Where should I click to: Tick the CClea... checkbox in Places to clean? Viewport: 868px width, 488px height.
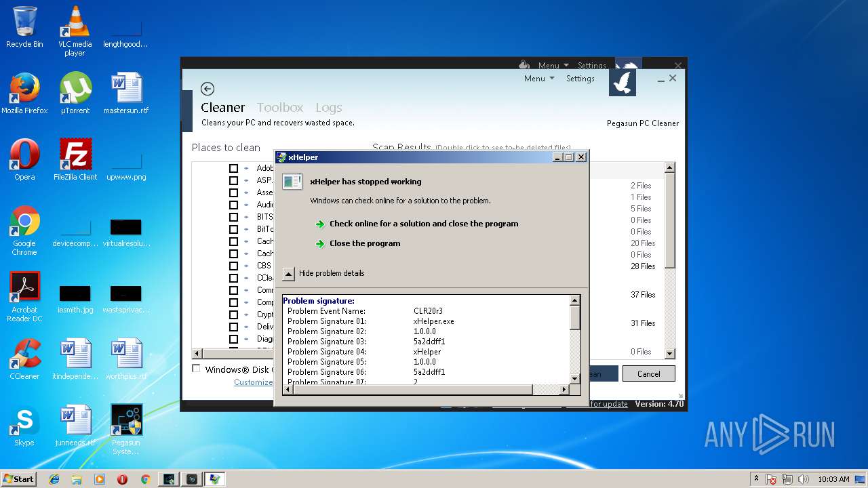(233, 278)
